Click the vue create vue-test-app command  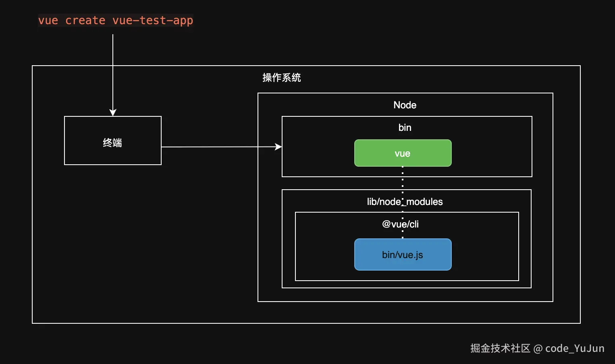click(x=115, y=20)
